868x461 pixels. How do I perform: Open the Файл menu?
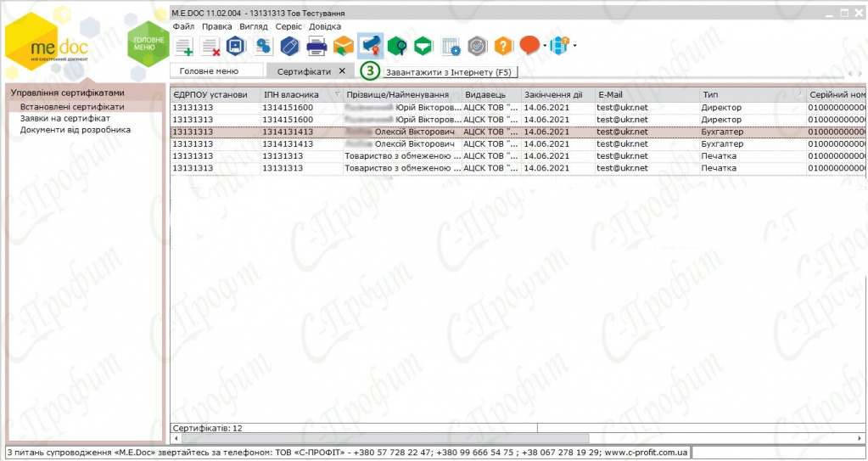(x=183, y=26)
